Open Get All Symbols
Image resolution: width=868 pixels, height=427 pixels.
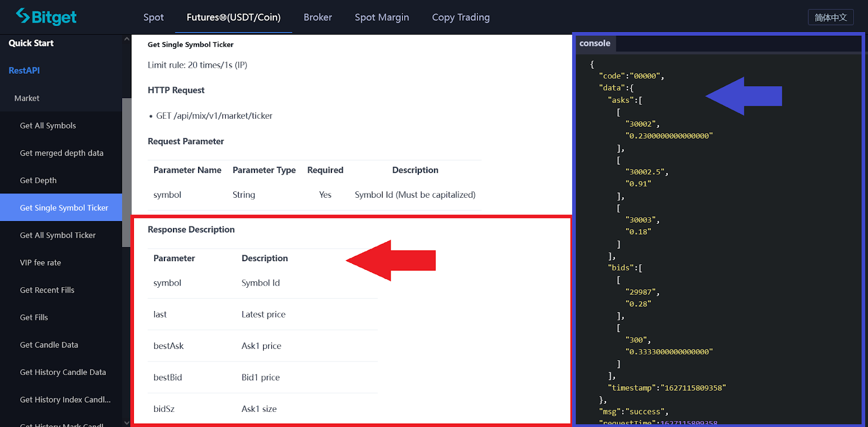48,126
